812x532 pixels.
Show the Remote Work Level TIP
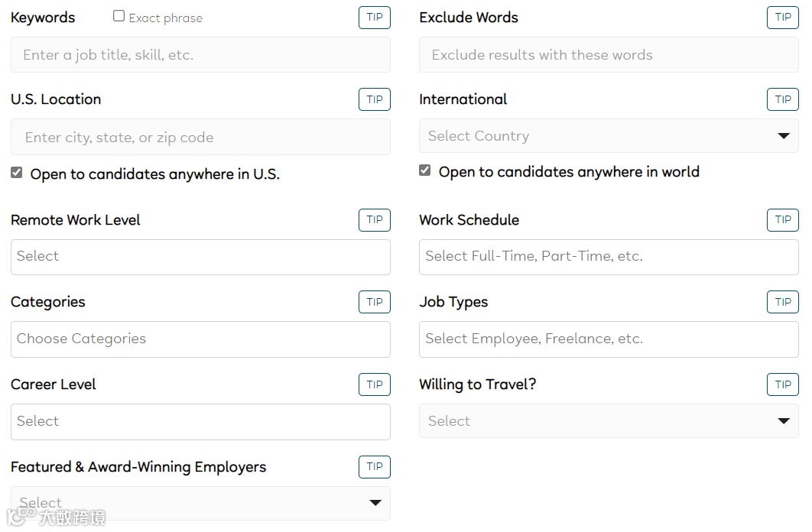click(x=374, y=220)
